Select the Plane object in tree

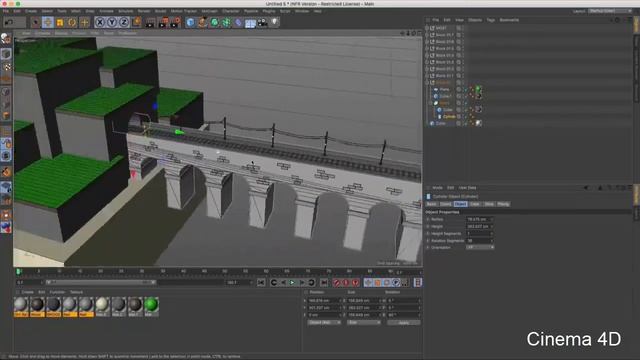click(444, 89)
